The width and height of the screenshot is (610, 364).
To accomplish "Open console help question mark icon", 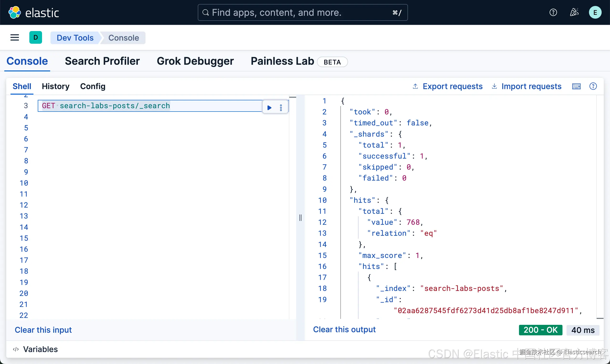I will click(593, 86).
